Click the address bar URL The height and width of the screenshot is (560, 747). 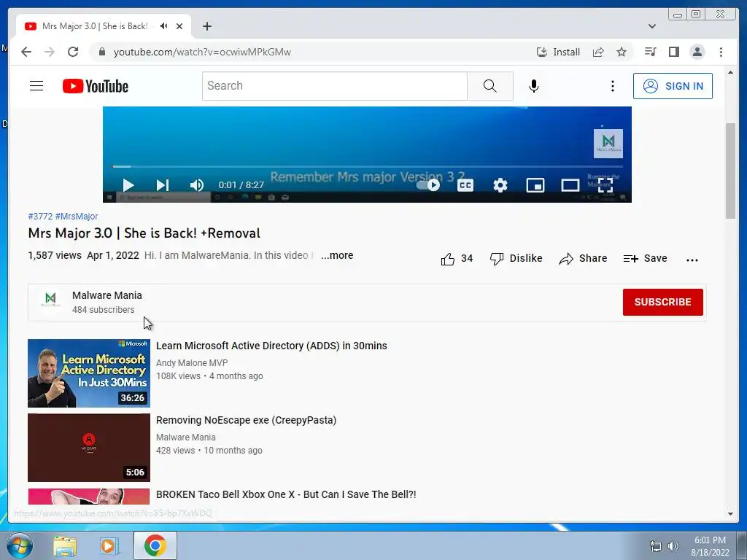[202, 52]
